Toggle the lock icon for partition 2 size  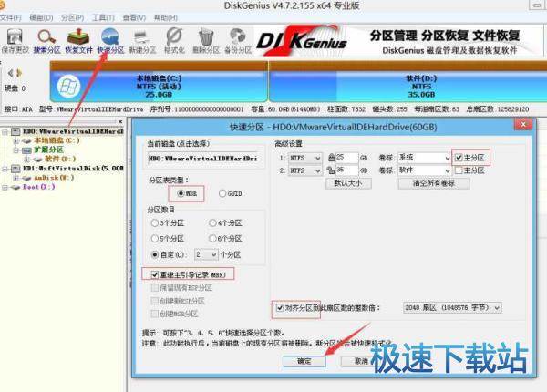click(x=331, y=170)
